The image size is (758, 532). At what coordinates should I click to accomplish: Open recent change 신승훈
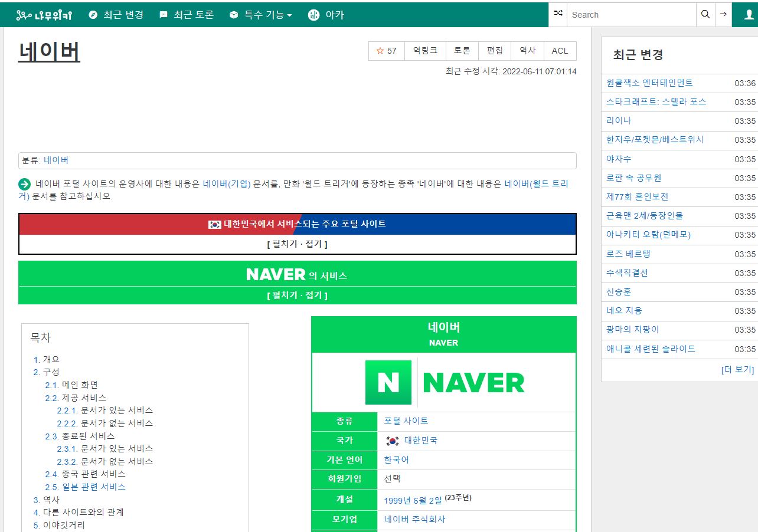619,291
